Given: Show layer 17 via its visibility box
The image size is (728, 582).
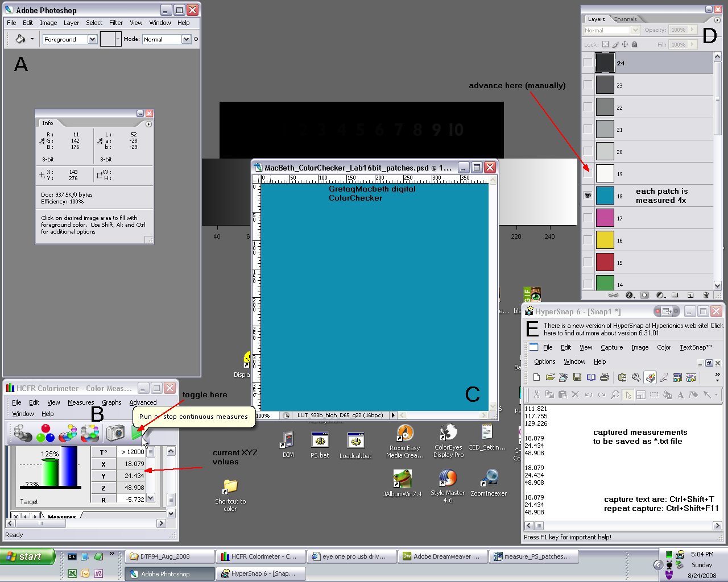Looking at the screenshot, I should [588, 218].
